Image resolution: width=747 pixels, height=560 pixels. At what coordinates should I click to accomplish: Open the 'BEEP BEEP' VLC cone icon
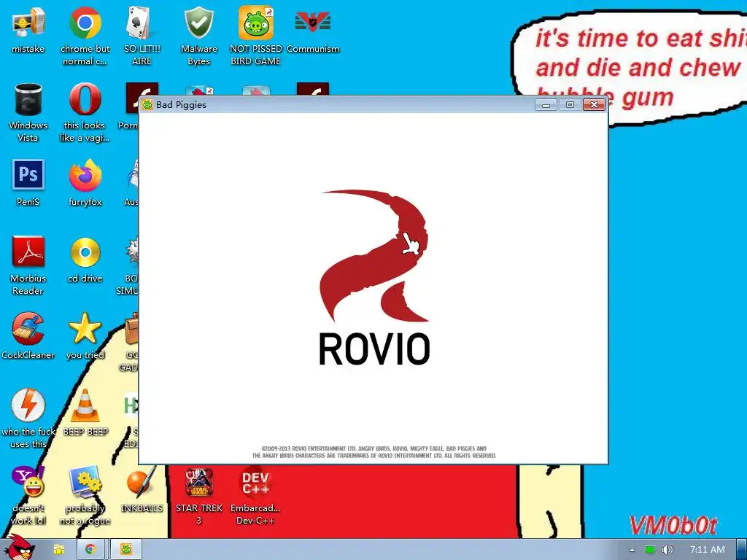click(x=85, y=405)
